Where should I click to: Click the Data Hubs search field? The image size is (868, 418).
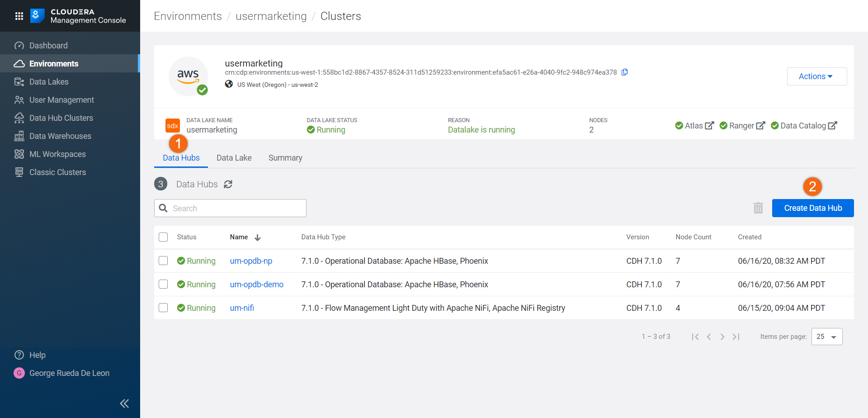(230, 208)
